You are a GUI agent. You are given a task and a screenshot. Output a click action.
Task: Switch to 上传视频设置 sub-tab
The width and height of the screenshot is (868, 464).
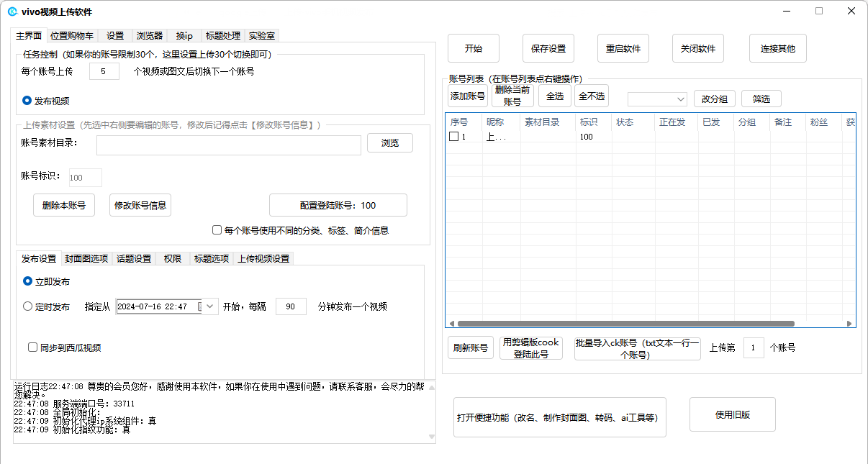[263, 259]
